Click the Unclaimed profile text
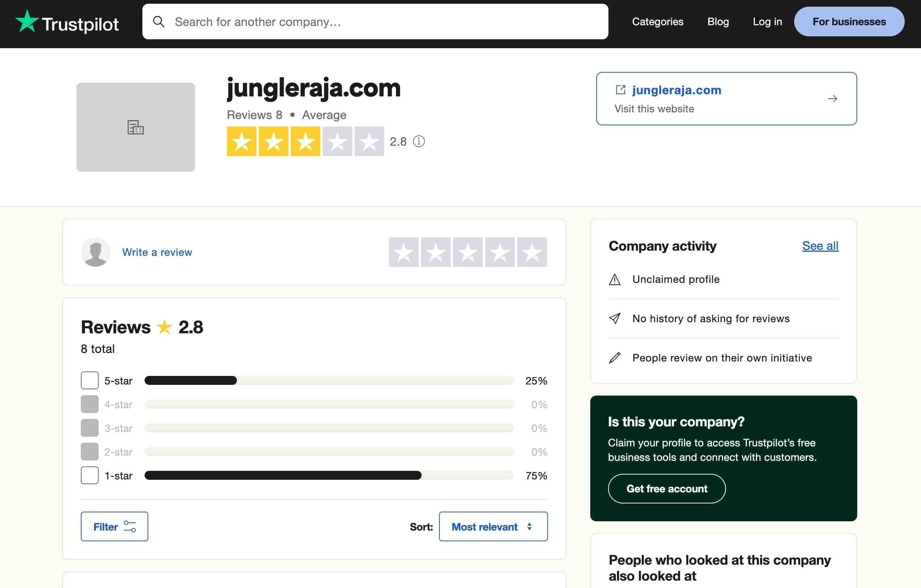 pos(676,280)
